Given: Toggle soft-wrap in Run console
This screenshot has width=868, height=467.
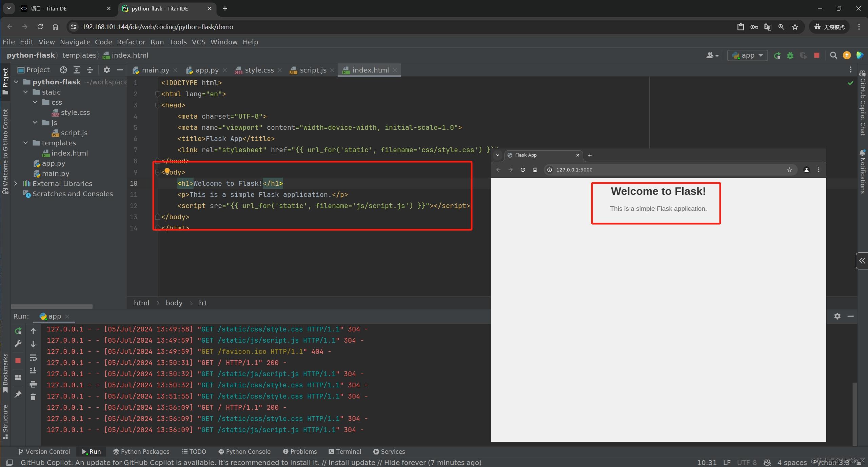Looking at the screenshot, I should pyautogui.click(x=33, y=358).
